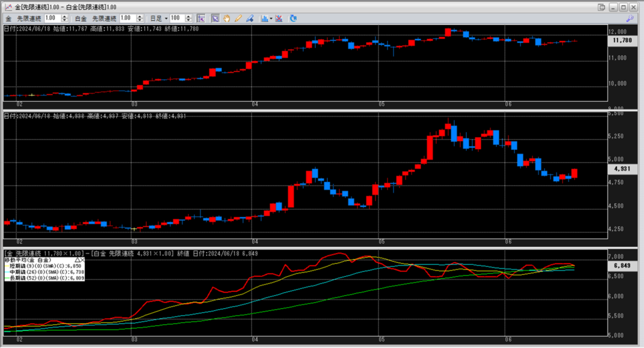Toggle the crosshair cursor mode button
This screenshot has height=348, width=644.
pyautogui.click(x=201, y=18)
